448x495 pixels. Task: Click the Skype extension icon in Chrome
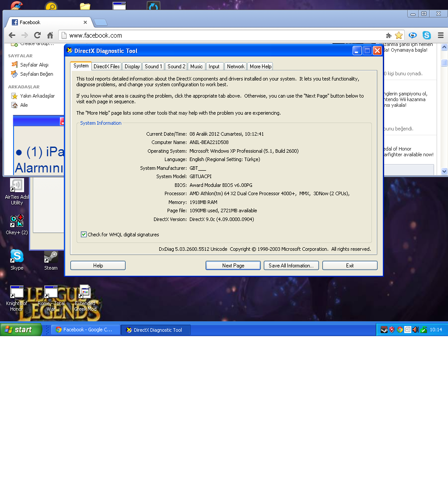[427, 35]
